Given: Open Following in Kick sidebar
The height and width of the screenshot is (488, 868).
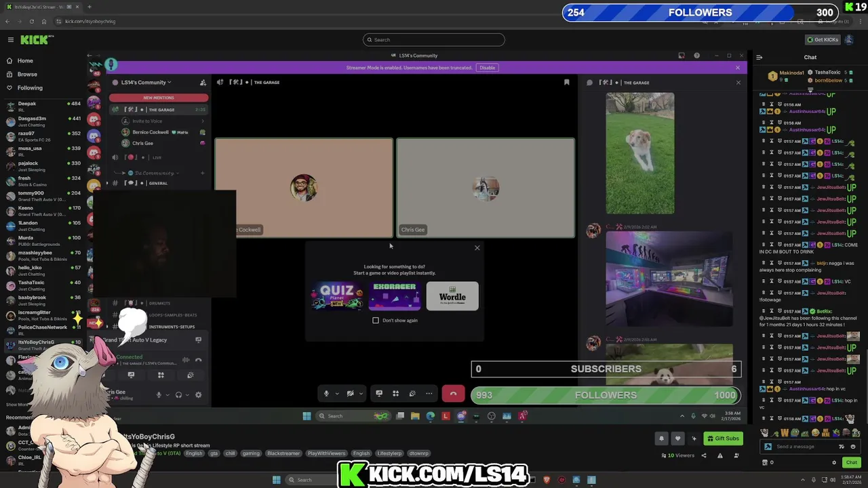Looking at the screenshot, I should pos(30,88).
